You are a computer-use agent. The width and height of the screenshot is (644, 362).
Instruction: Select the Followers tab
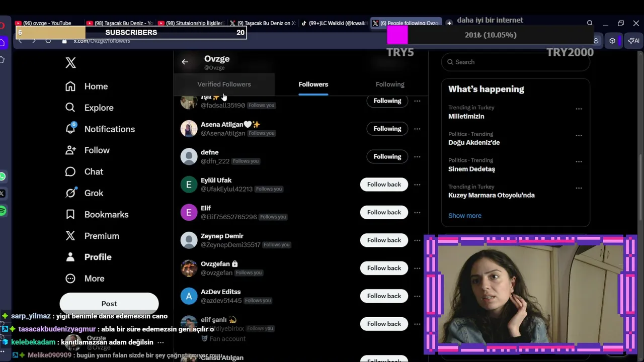313,84
